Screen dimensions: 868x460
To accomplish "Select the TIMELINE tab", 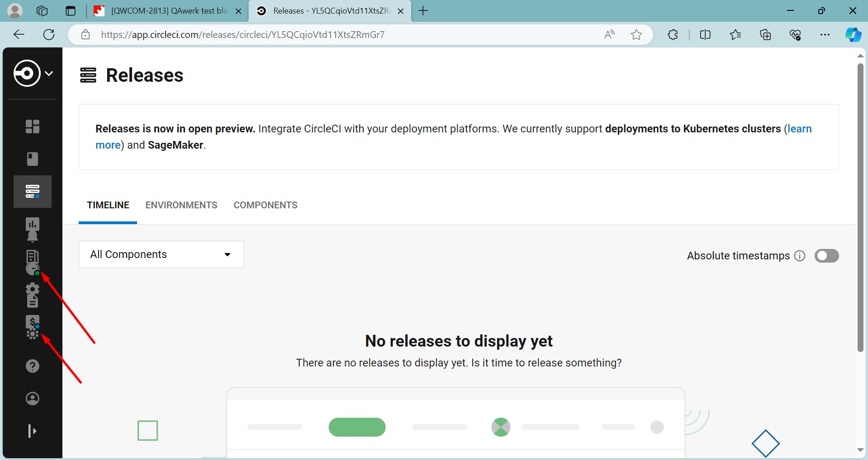I will coord(108,205).
